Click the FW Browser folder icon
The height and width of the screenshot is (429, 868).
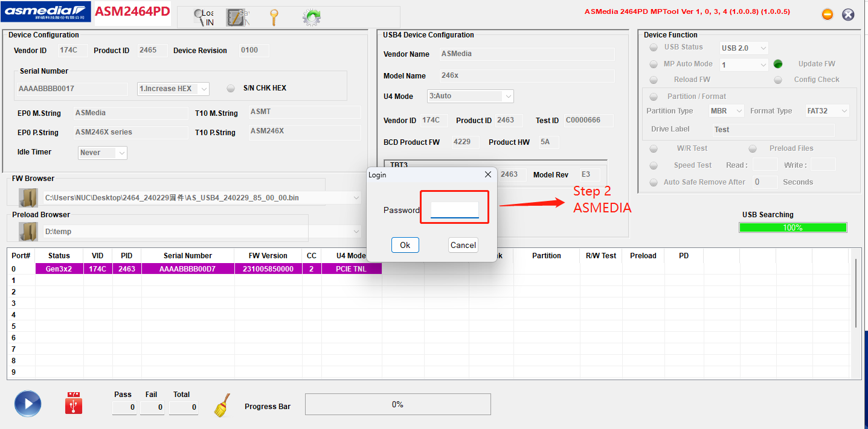28,197
